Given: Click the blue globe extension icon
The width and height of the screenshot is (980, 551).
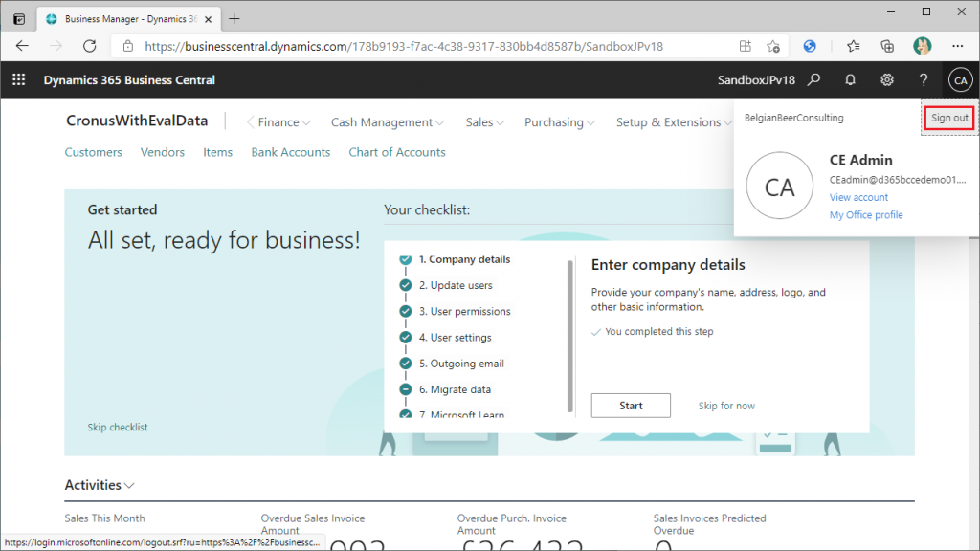Looking at the screenshot, I should tap(810, 46).
